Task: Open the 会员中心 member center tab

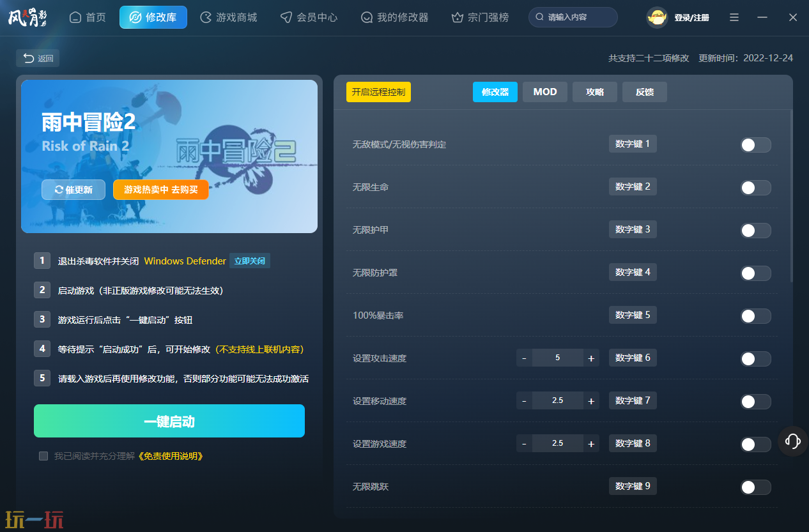Action: click(x=309, y=17)
